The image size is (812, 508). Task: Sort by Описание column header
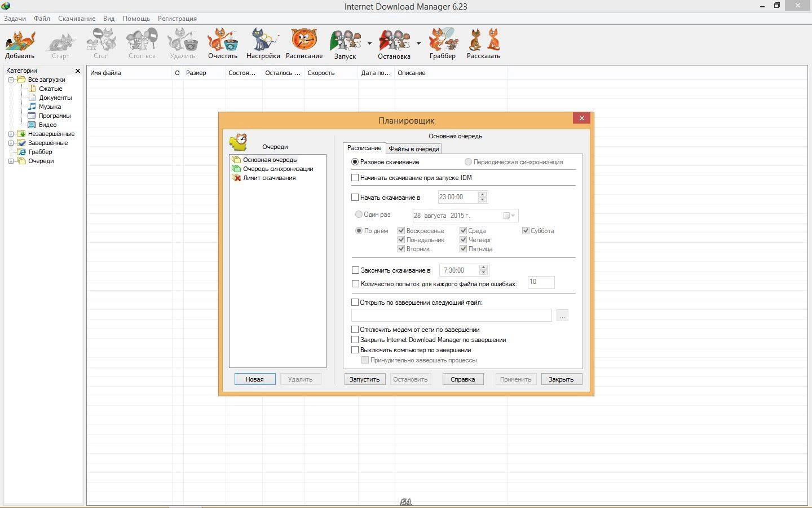click(x=451, y=73)
